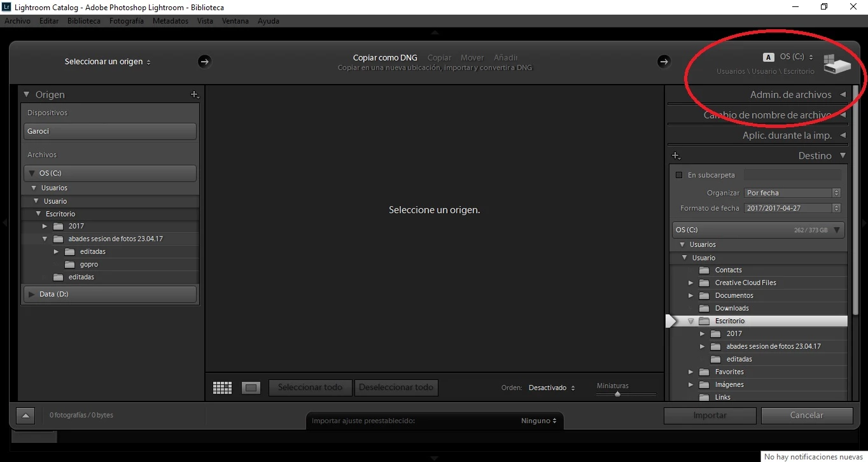Collapse the Origen panel triangle
The image size is (868, 462).
point(27,94)
